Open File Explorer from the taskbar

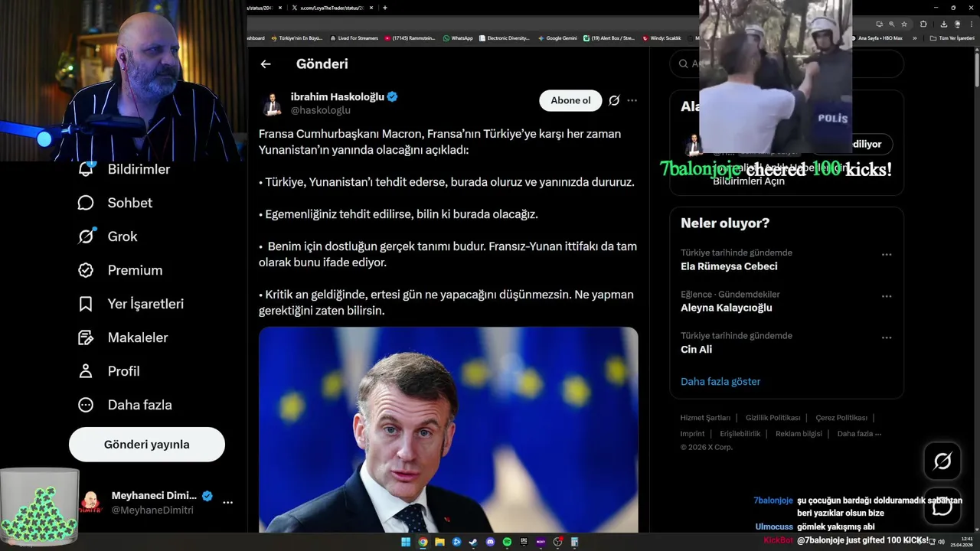coord(439,542)
